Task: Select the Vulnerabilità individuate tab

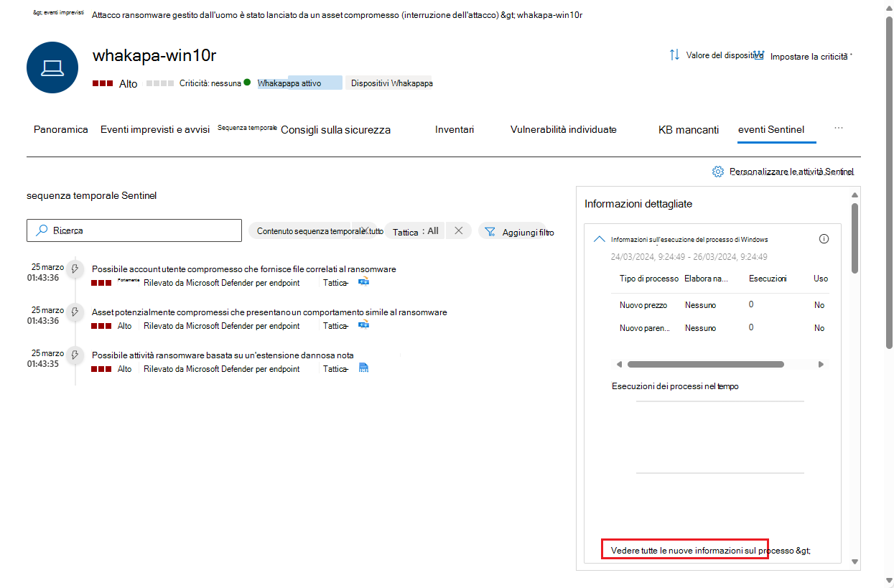Action: 564,129
